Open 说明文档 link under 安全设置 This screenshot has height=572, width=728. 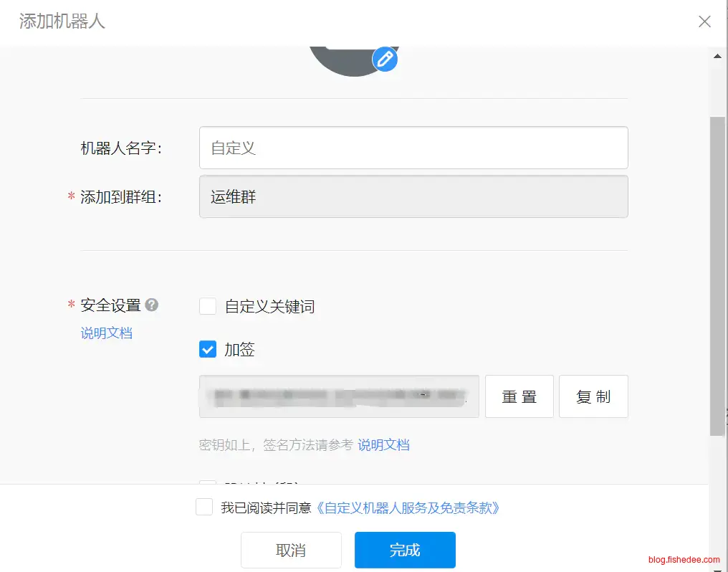pyautogui.click(x=106, y=333)
